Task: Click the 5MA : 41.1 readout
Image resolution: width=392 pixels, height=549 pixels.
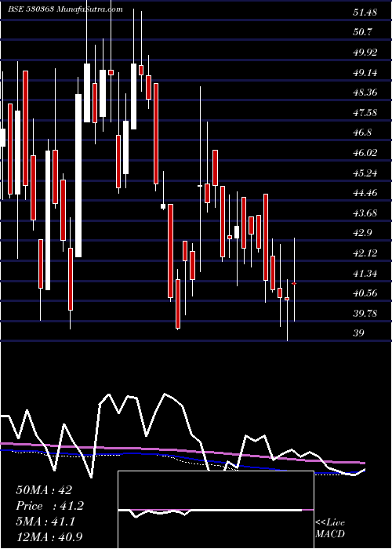Action: point(45,522)
